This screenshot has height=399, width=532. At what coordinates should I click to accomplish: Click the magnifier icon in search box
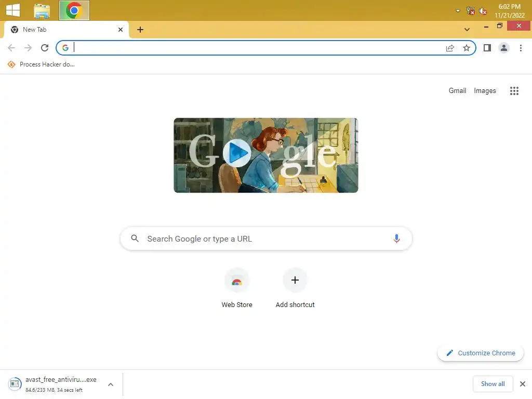click(135, 238)
